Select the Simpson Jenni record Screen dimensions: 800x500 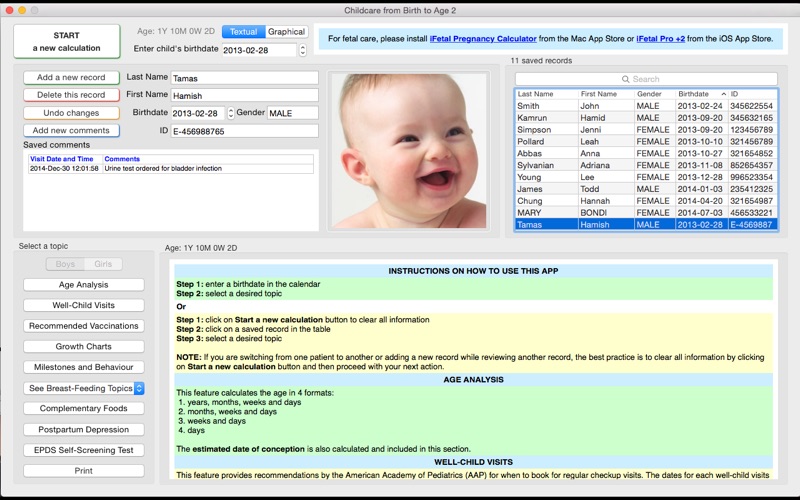coord(646,130)
